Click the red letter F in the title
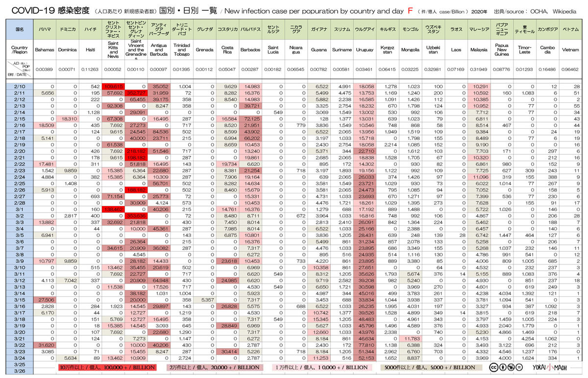This screenshot has height=378, width=588. (x=411, y=10)
